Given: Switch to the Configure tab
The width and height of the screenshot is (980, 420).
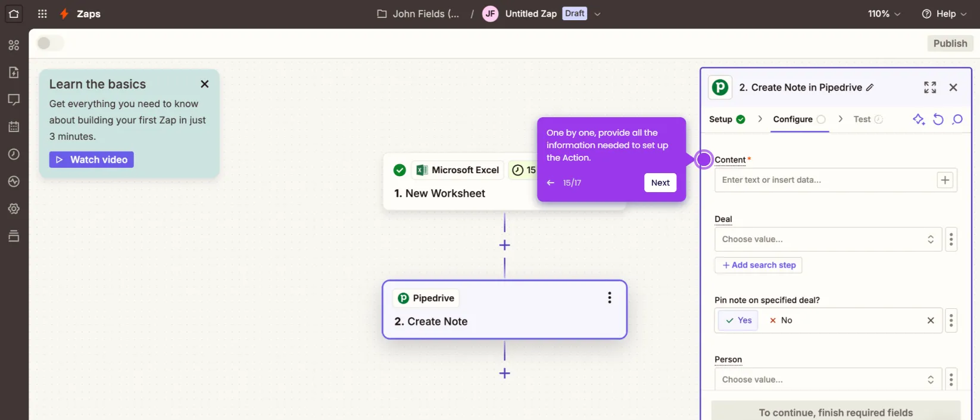Looking at the screenshot, I should [799, 119].
